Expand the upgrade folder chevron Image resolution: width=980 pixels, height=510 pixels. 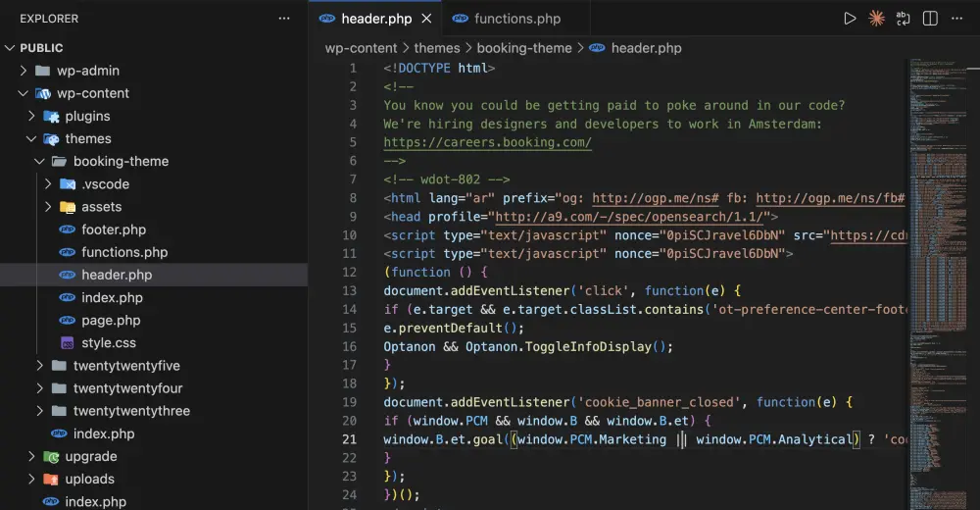(31, 456)
